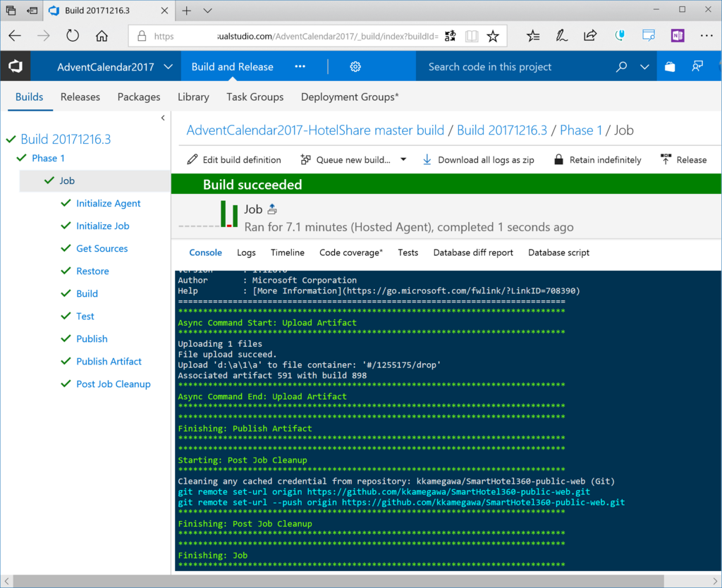Open the Code coverage tab

click(351, 252)
